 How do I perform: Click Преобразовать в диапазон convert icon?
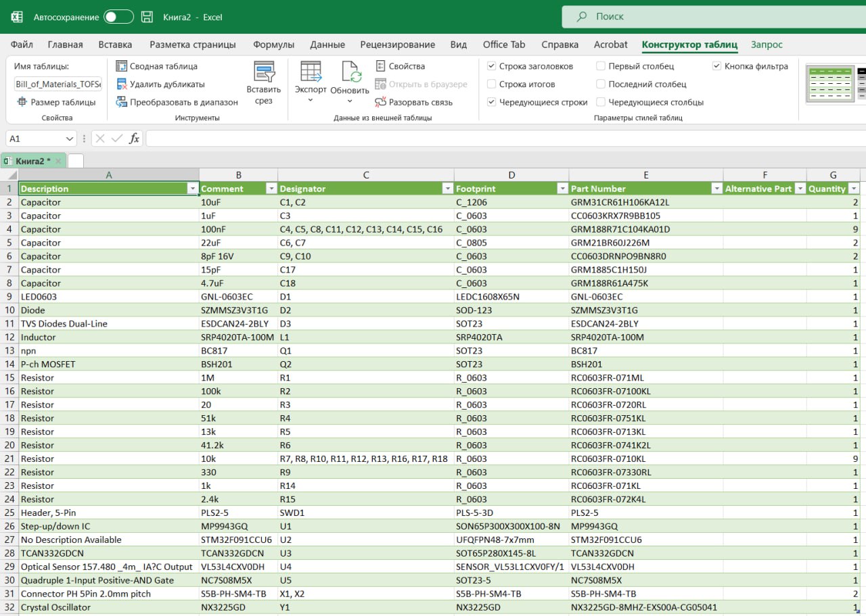click(x=122, y=102)
